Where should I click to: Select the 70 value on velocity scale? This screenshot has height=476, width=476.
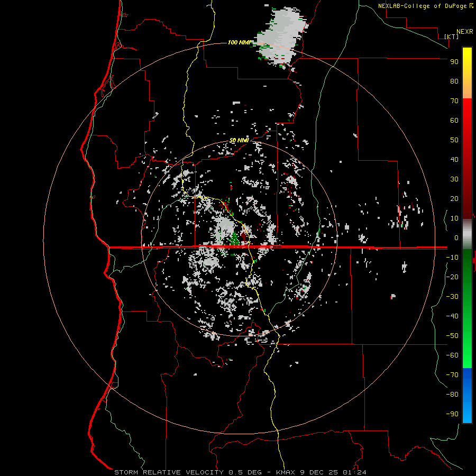click(454, 101)
